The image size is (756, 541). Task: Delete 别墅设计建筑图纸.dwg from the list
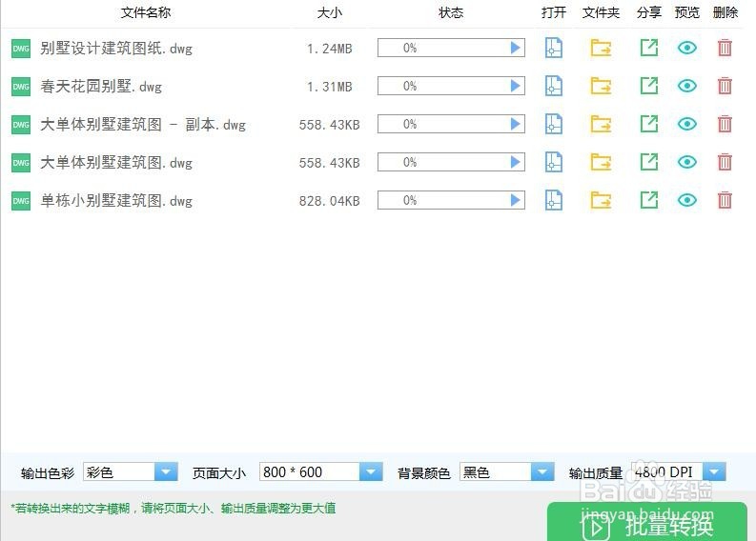[x=725, y=48]
